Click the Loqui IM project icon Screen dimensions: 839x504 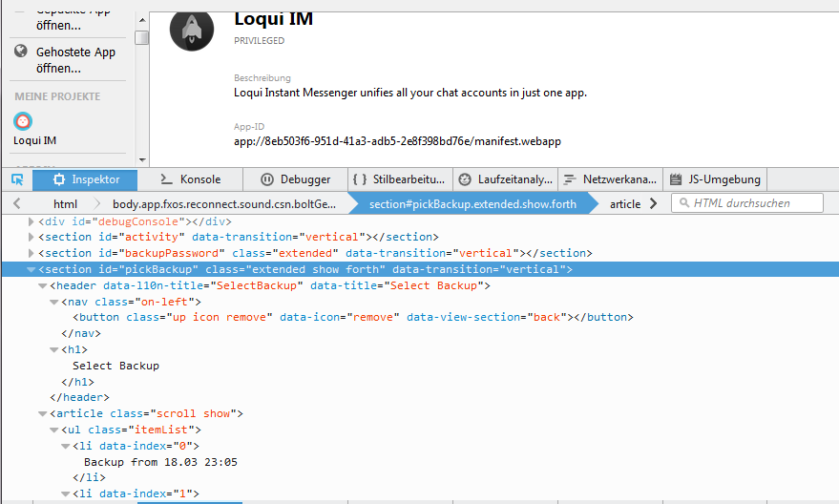pyautogui.click(x=24, y=121)
